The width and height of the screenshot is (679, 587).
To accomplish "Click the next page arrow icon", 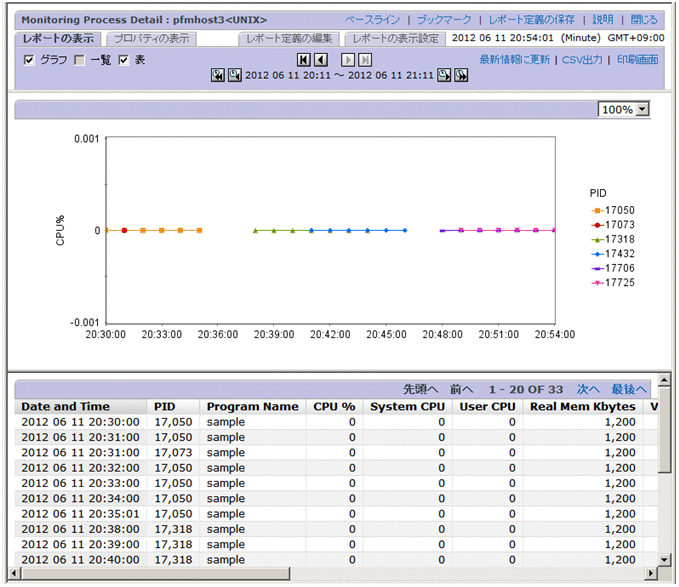I will pyautogui.click(x=349, y=60).
